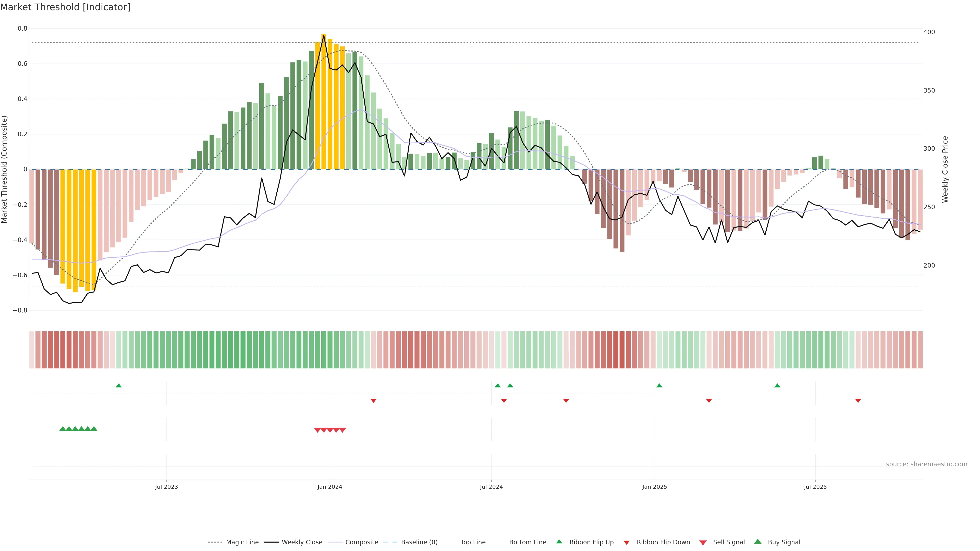Viewport: 980px width, 551px height.
Task: Click the Jan 2024 x-axis label
Action: [330, 487]
